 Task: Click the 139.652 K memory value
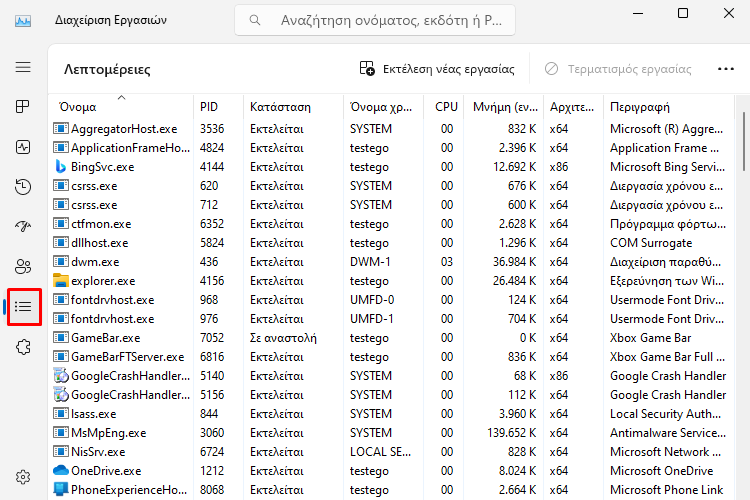[511, 433]
